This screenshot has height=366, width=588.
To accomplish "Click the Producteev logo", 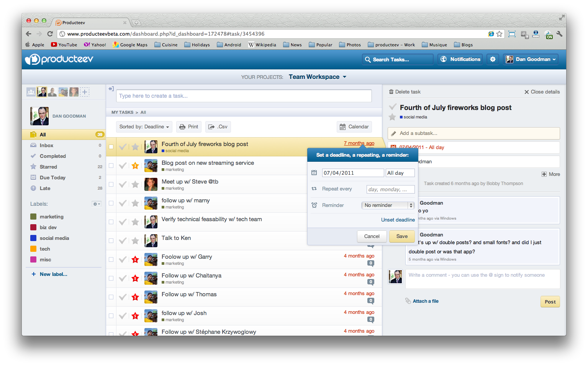I will pyautogui.click(x=59, y=59).
